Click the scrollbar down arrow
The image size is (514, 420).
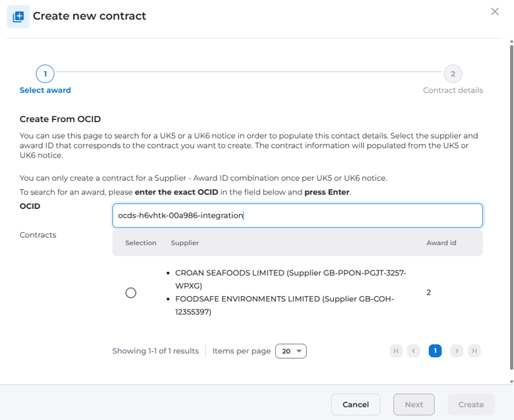(x=511, y=381)
